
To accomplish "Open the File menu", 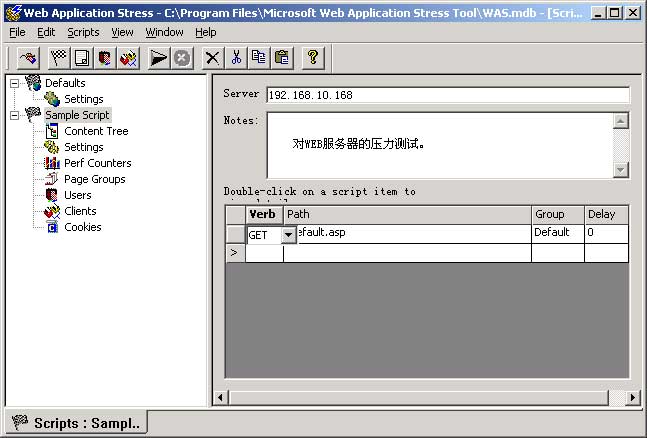I will 17,32.
